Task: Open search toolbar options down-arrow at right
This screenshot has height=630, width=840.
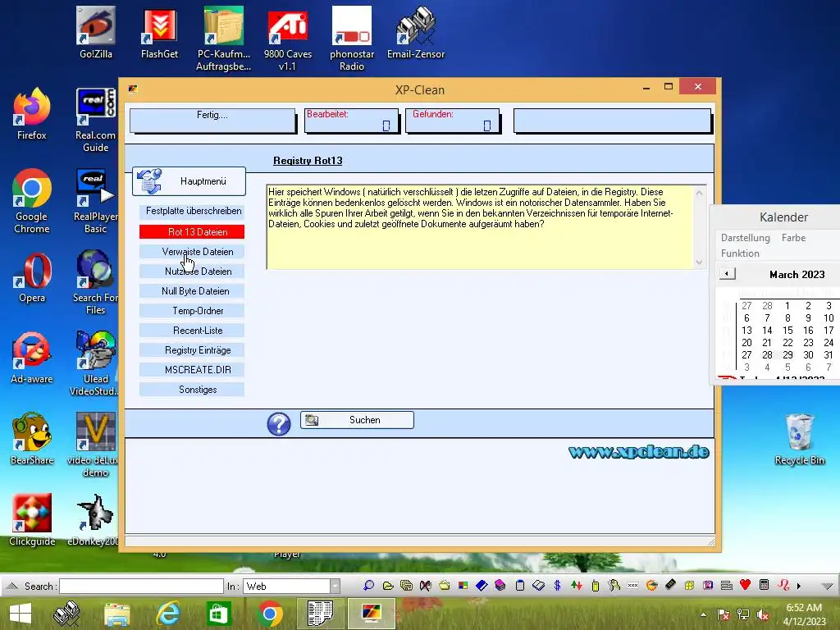Action: 827,586
